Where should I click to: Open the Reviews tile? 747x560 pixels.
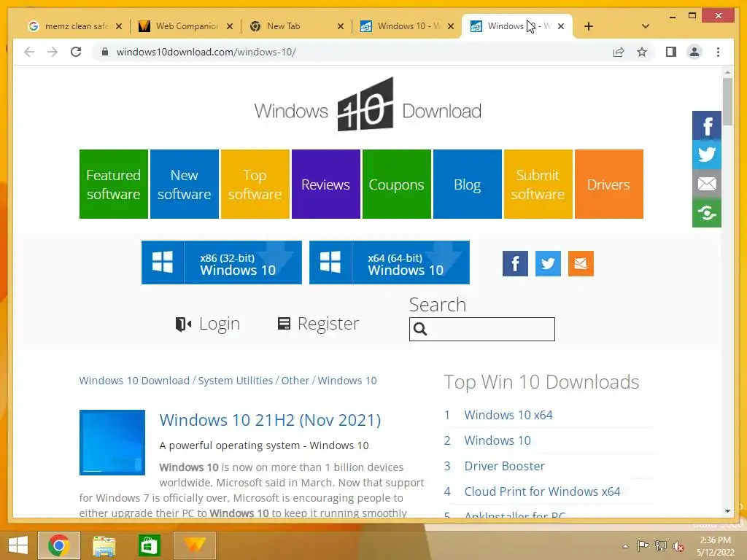tap(326, 184)
